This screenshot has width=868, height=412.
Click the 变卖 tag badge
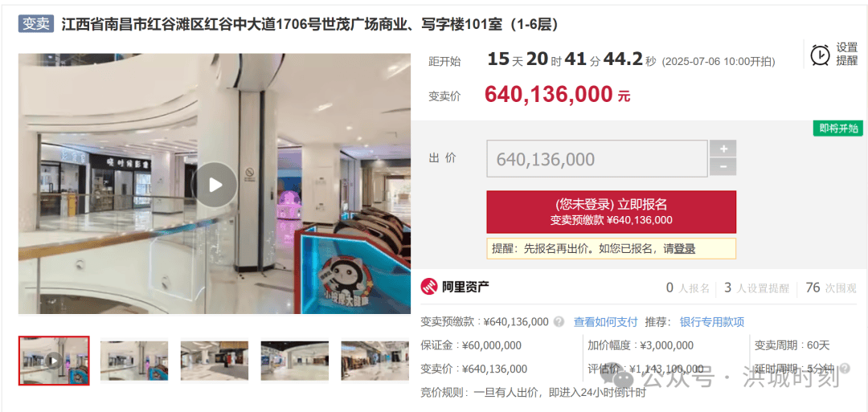tap(36, 24)
